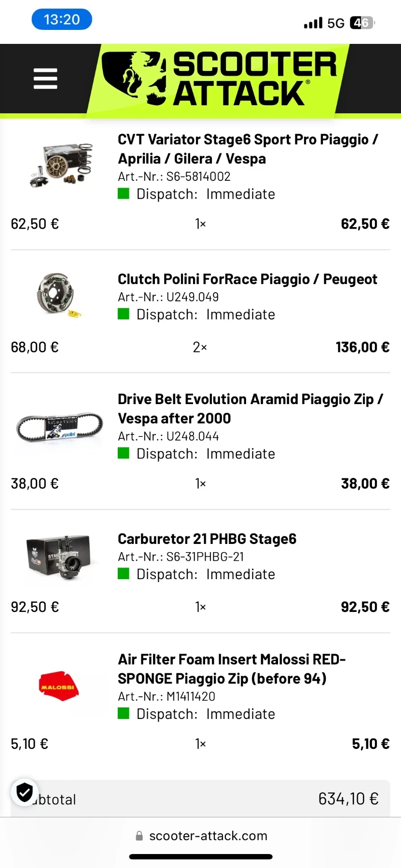View the Drive Belt product photo

60,427
